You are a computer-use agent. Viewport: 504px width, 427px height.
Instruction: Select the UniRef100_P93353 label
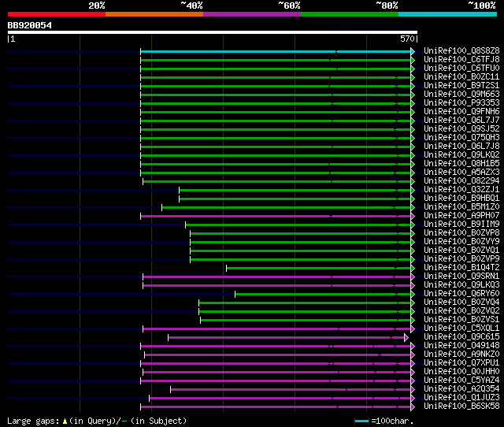[x=461, y=103]
